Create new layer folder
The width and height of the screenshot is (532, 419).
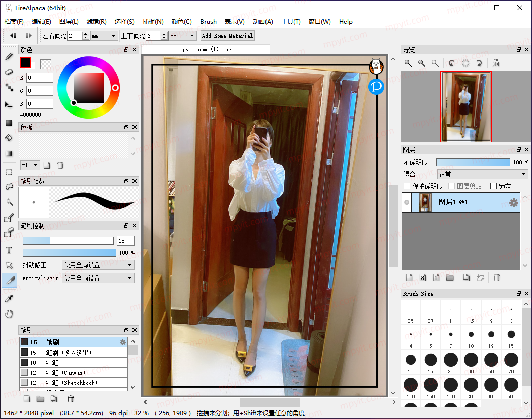[450, 277]
